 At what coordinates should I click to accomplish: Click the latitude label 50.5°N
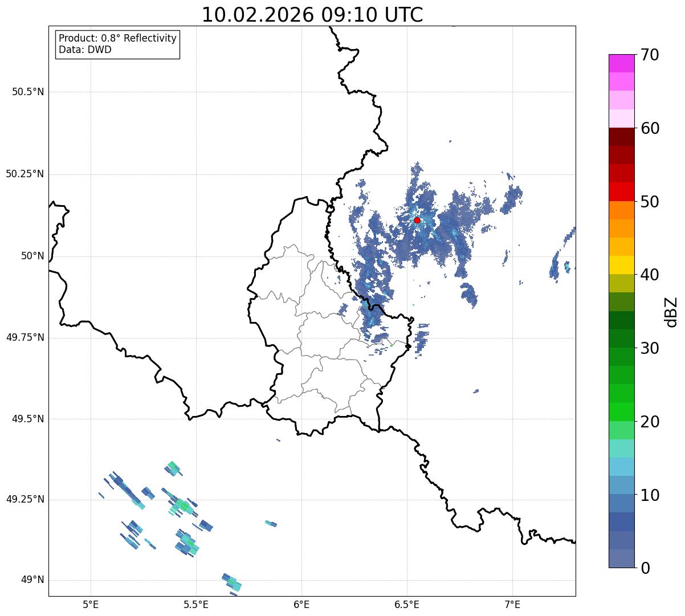tap(28, 92)
